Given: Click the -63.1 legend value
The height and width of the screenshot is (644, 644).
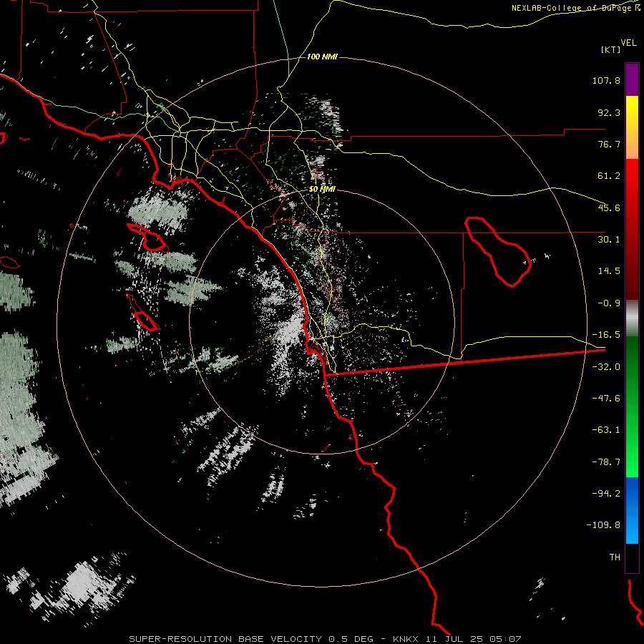Looking at the screenshot, I should click(606, 430).
